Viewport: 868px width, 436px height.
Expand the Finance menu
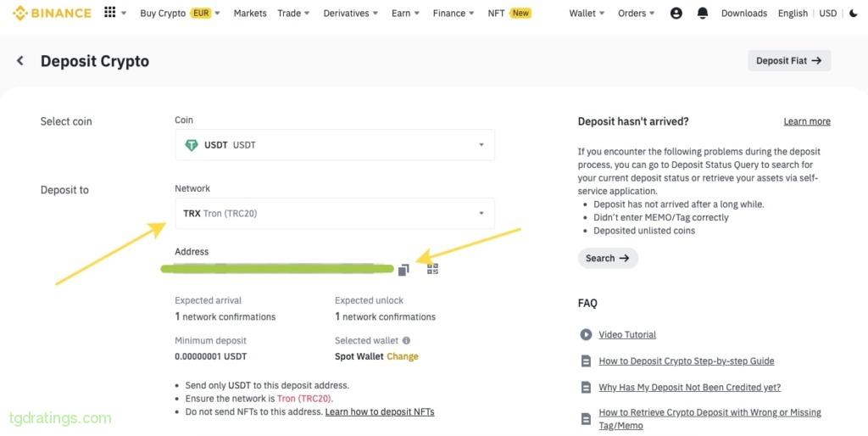pos(453,13)
